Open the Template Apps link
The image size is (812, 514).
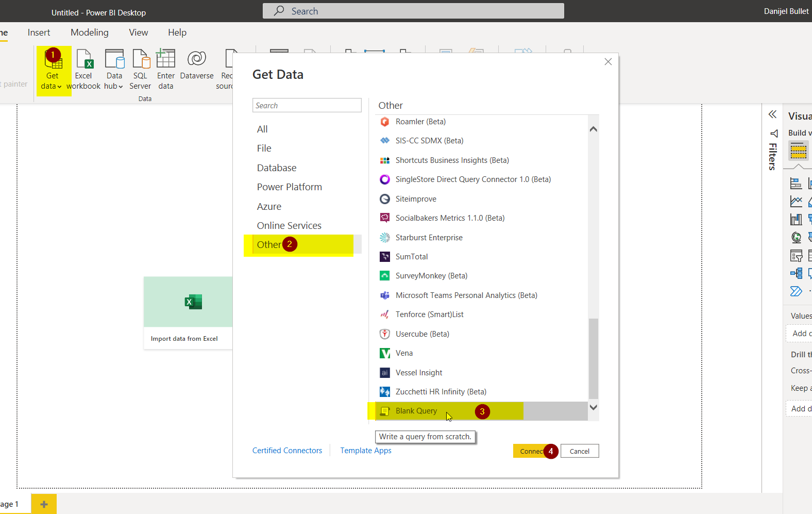[366, 451]
